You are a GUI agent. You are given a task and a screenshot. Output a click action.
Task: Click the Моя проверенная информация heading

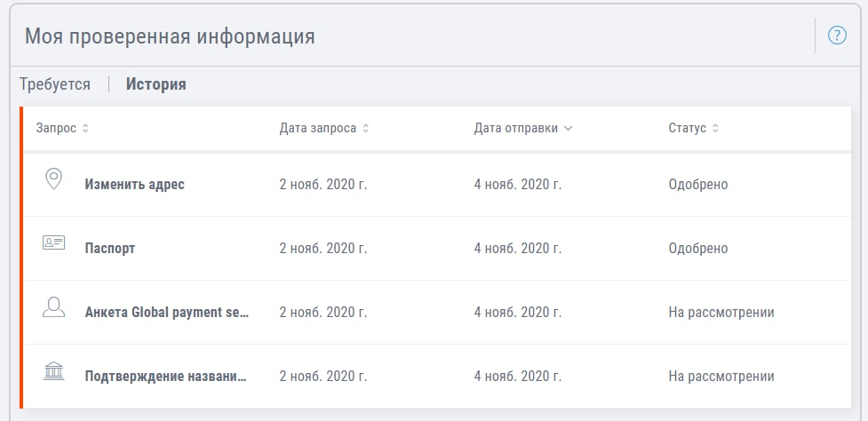170,36
